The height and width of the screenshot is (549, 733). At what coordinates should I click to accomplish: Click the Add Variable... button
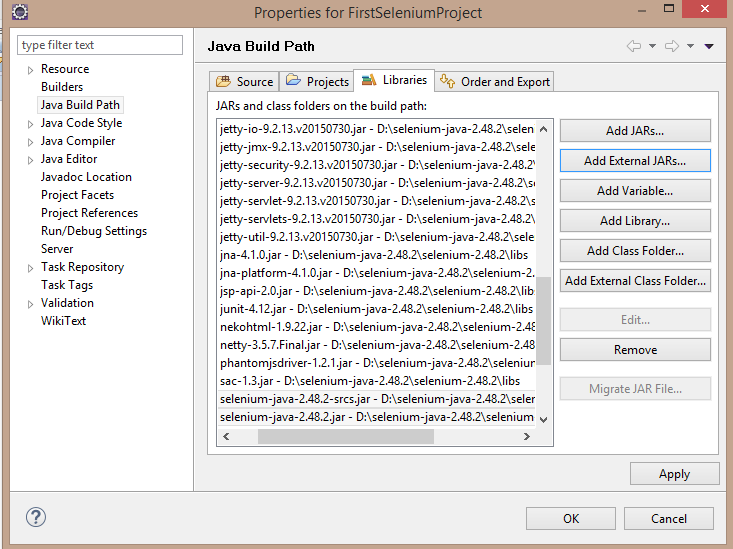point(635,191)
